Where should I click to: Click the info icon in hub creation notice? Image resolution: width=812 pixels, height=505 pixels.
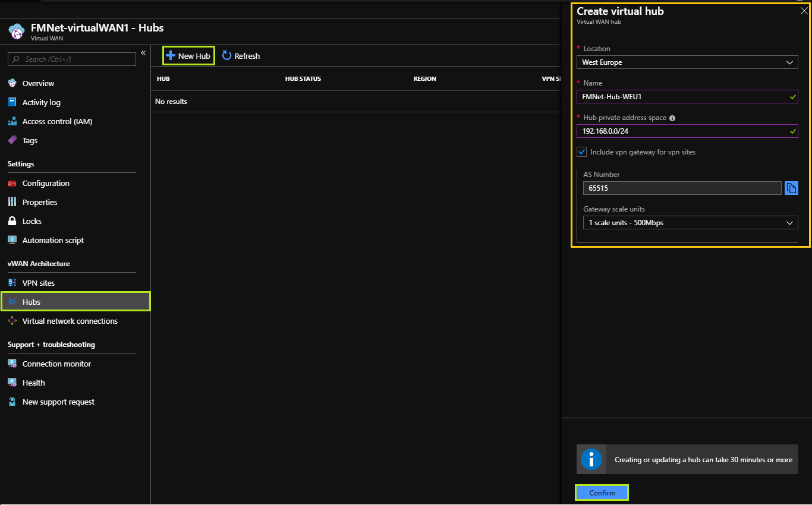(x=591, y=459)
